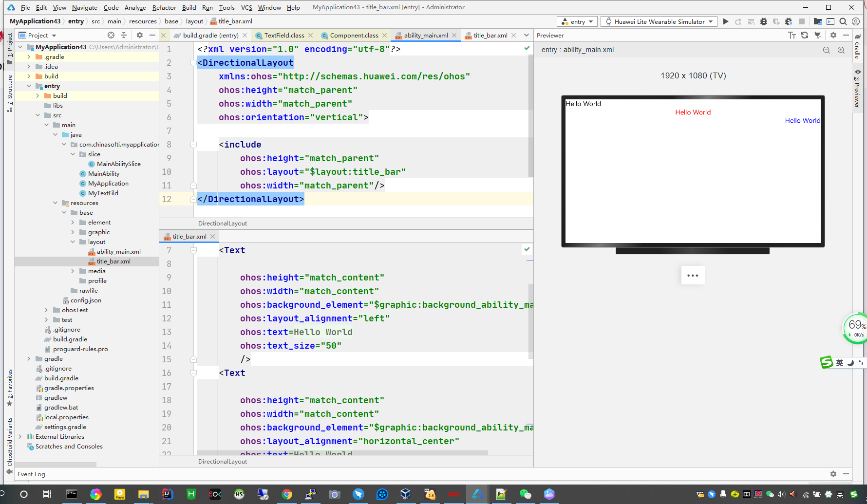
Task: Open Chrome from the taskbar
Action: 287,494
